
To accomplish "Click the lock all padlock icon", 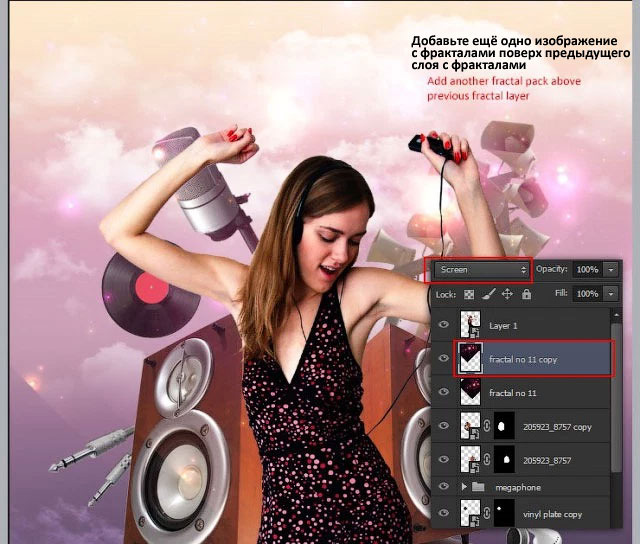I will click(527, 294).
